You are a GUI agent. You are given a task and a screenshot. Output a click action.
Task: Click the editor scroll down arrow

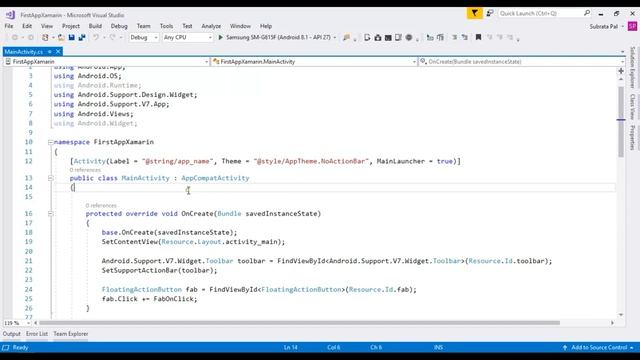tap(621, 315)
